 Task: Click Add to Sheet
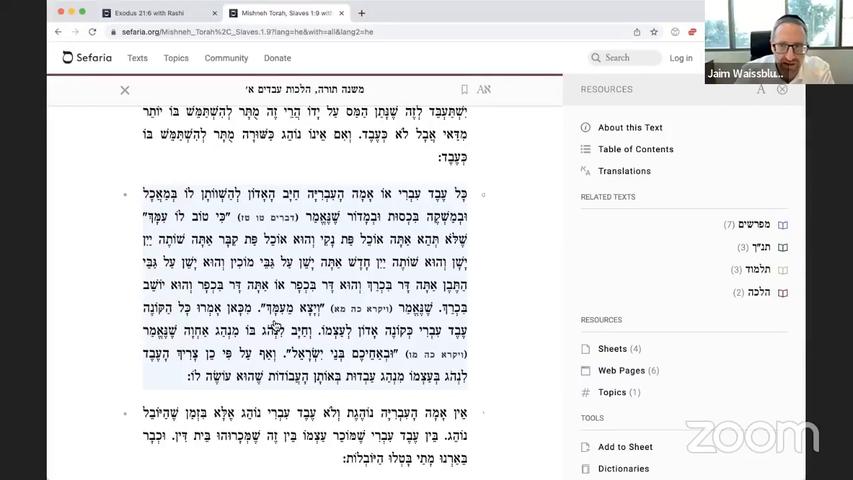[x=625, y=447]
